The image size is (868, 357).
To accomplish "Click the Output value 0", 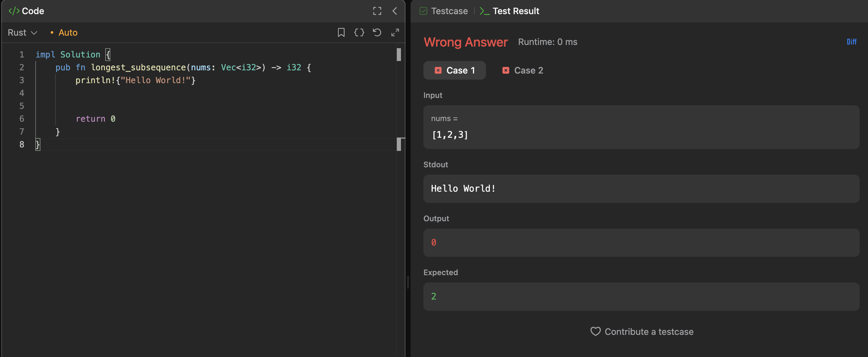I will coord(434,242).
